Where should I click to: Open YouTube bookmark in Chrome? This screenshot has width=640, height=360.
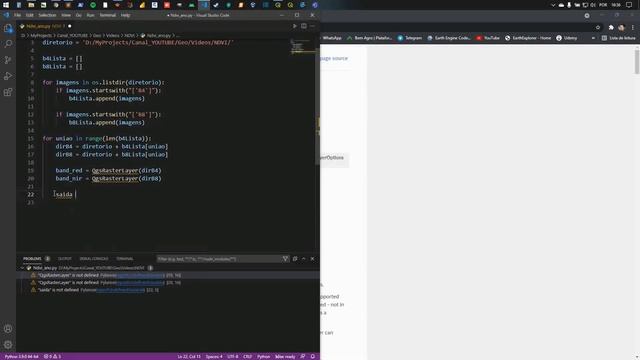point(488,38)
